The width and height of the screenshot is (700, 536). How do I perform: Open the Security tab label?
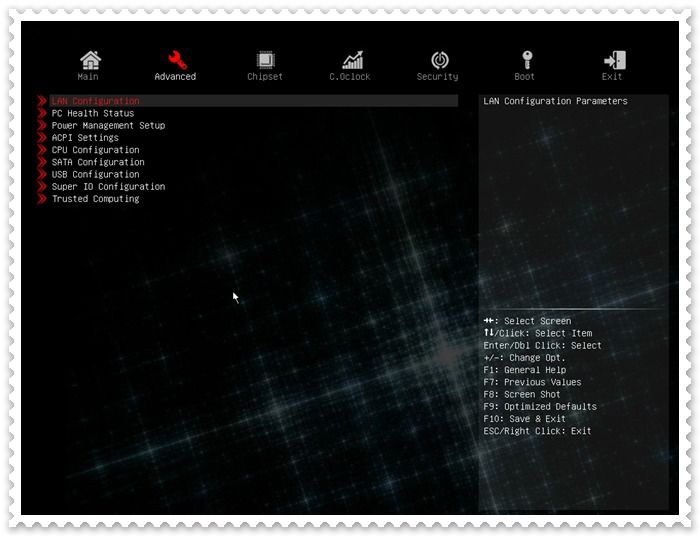click(438, 77)
